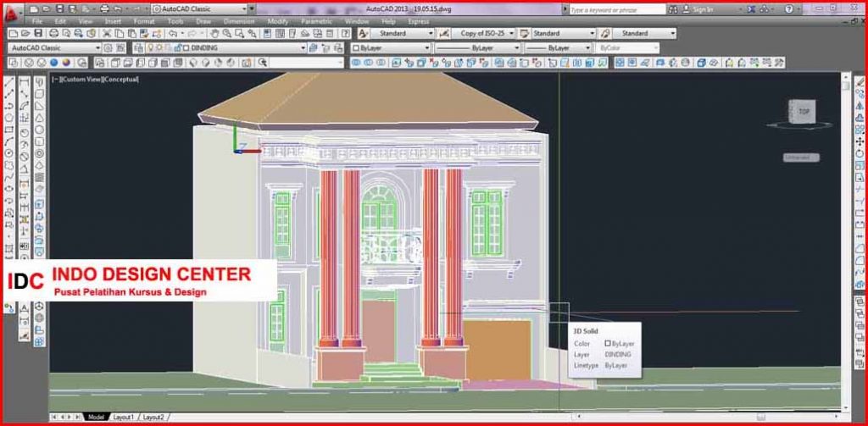Open the Express menu
The width and height of the screenshot is (868, 426).
click(x=419, y=21)
